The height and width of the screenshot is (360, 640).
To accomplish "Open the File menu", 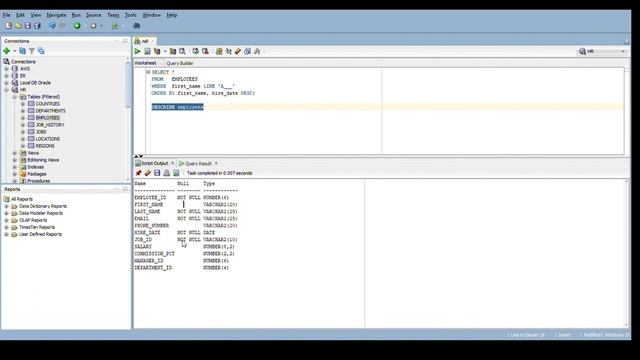I will coord(7,15).
